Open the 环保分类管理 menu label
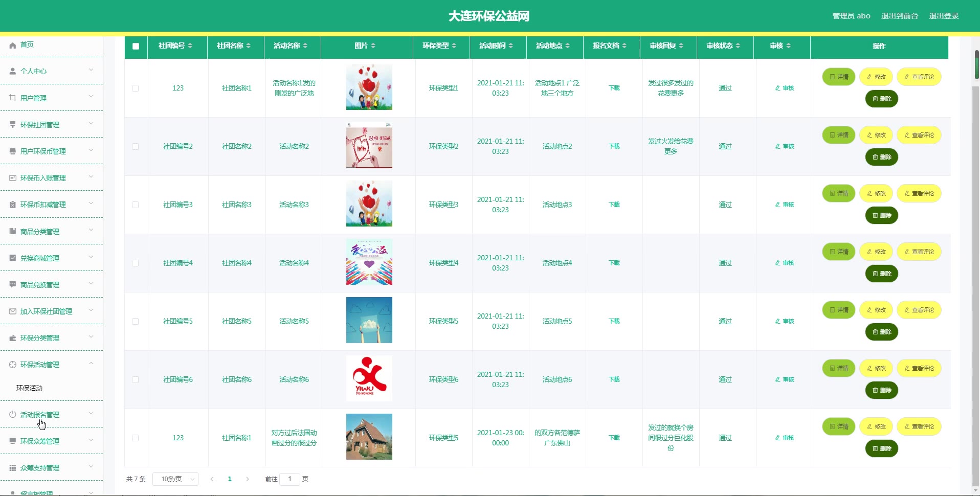Image resolution: width=980 pixels, height=496 pixels. coord(40,338)
